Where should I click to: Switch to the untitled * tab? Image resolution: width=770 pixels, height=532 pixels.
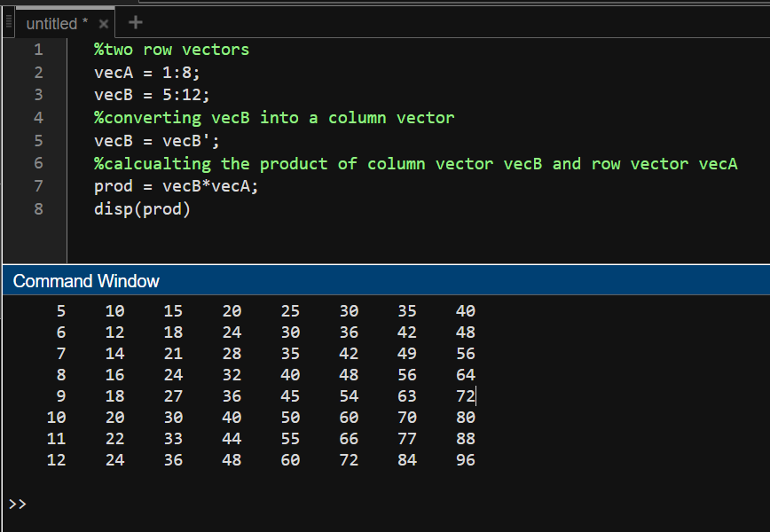click(x=57, y=24)
